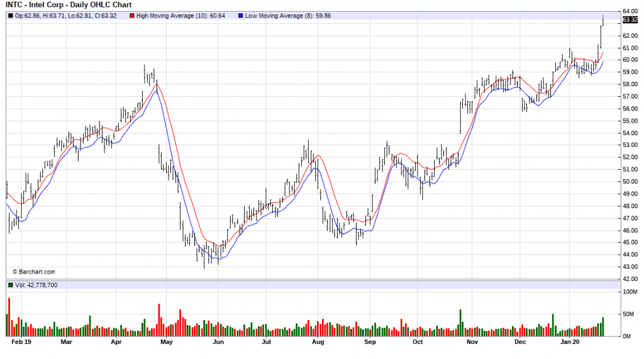Click the black OHLC legend square
The height and width of the screenshot is (359, 644).
point(9,14)
